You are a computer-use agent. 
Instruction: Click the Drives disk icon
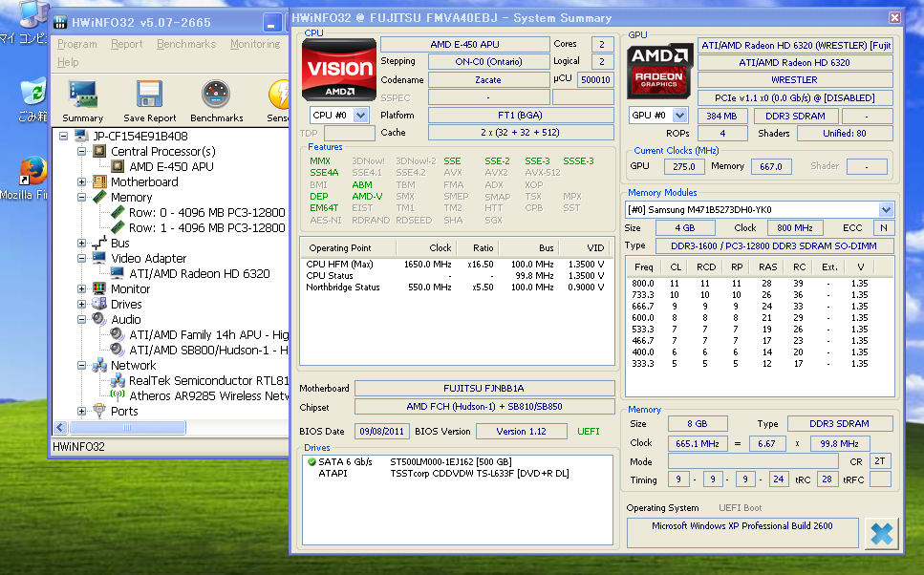[x=99, y=304]
